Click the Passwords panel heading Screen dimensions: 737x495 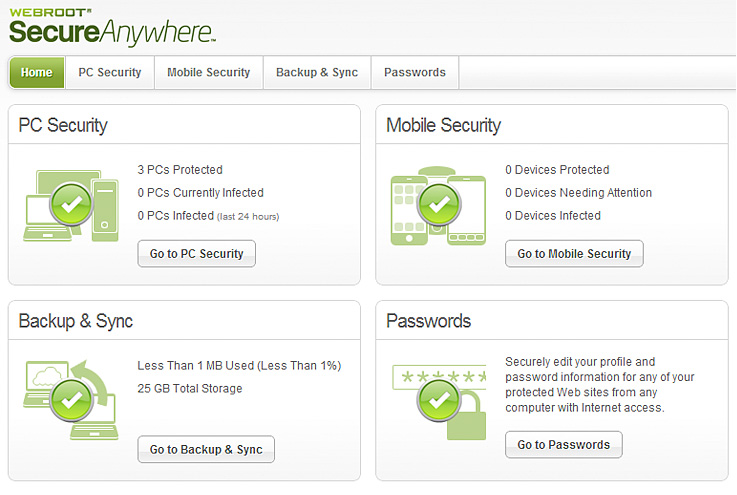(x=428, y=322)
